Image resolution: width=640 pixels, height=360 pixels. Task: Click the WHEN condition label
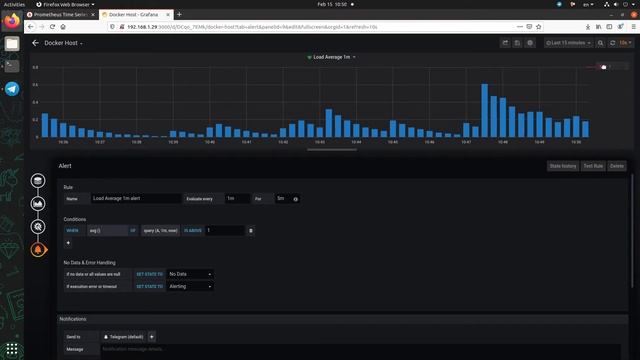pos(72,231)
